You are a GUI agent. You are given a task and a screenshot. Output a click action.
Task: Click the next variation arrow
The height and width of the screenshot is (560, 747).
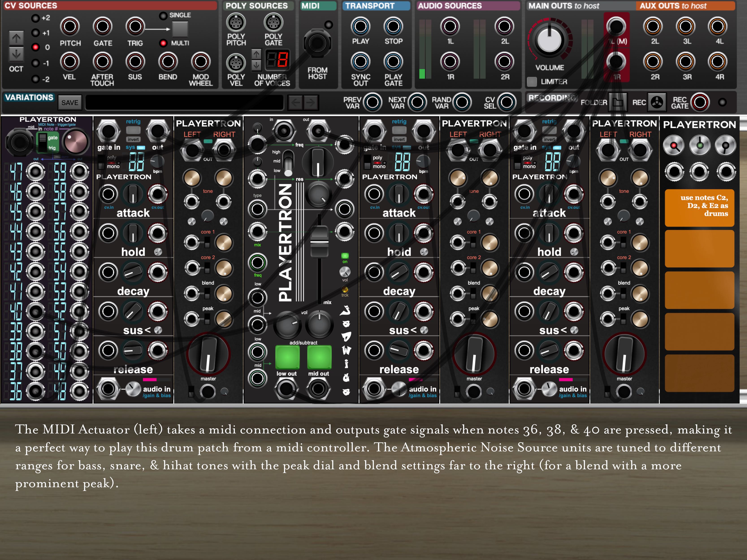tap(311, 102)
